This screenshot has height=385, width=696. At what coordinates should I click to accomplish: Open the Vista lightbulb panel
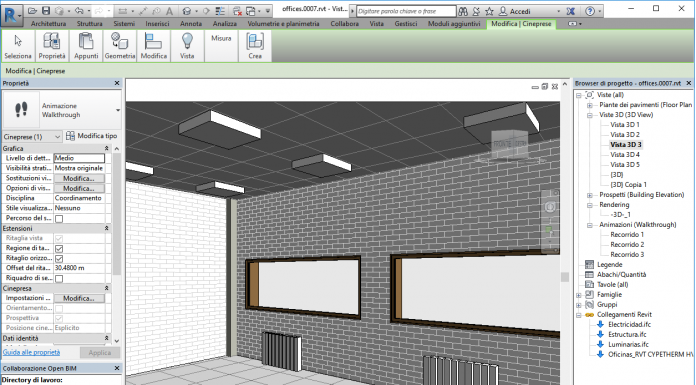point(187,46)
